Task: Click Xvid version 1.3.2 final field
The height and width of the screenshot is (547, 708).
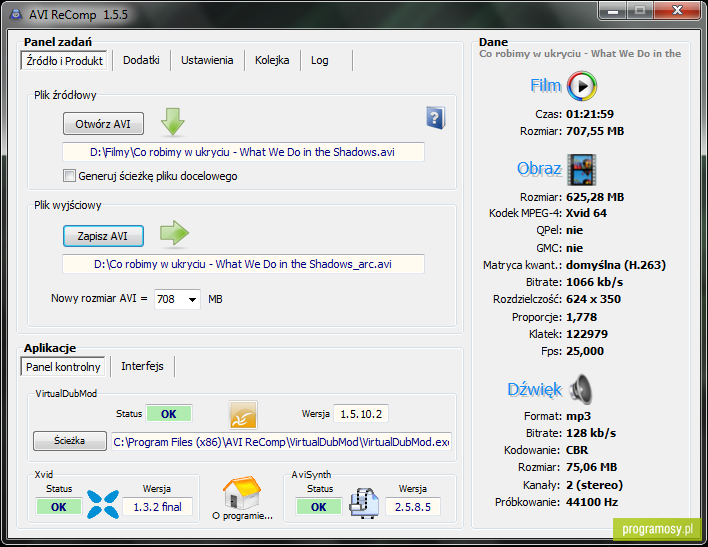Action: (157, 507)
